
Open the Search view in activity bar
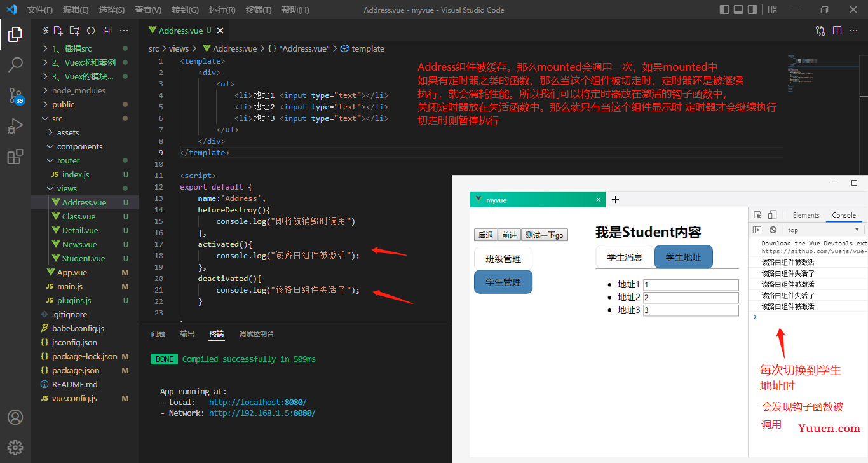(x=15, y=64)
